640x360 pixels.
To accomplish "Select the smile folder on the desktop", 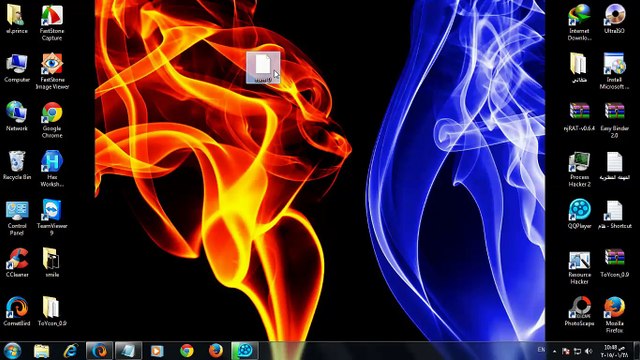I will 52,263.
